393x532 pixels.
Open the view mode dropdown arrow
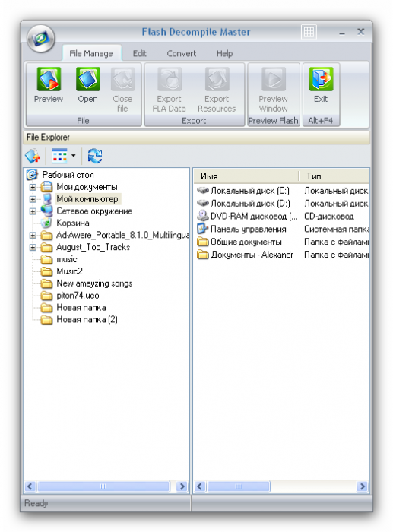[73, 156]
